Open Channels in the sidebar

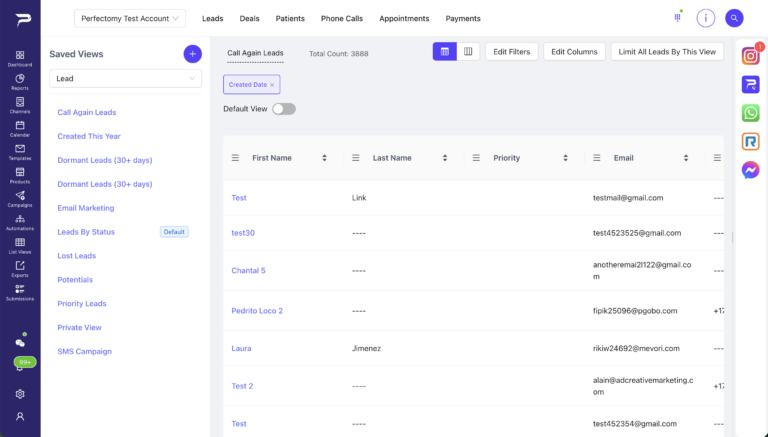20,105
